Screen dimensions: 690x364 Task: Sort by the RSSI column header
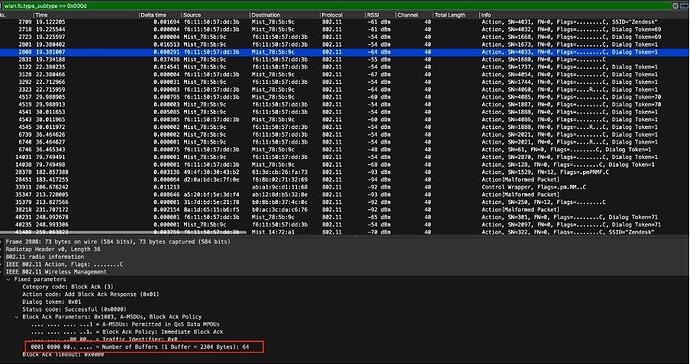pos(372,15)
